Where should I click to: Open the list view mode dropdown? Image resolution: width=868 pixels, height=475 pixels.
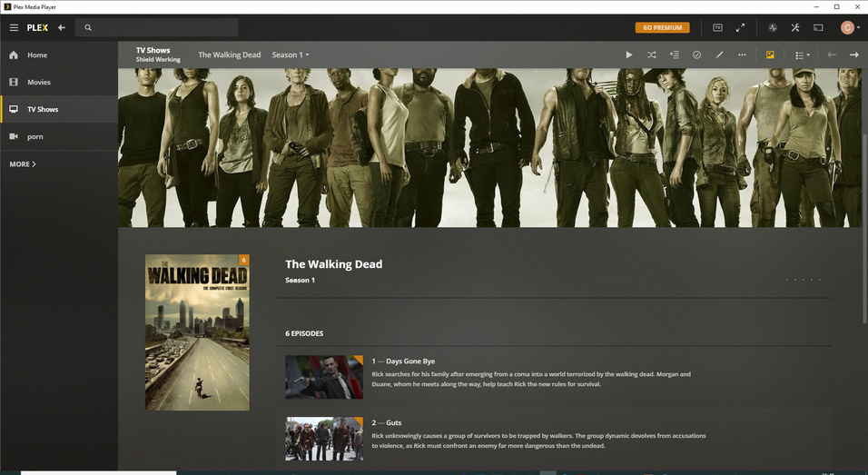click(802, 55)
